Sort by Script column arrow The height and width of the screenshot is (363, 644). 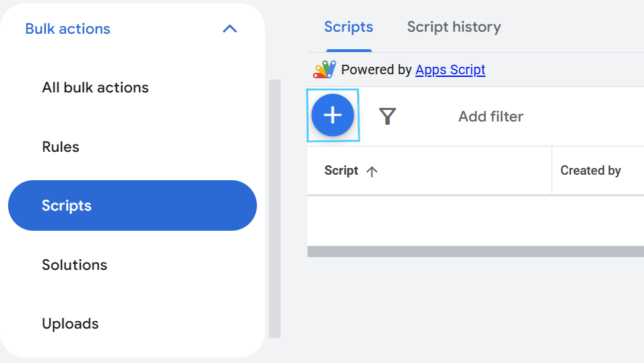(x=372, y=171)
